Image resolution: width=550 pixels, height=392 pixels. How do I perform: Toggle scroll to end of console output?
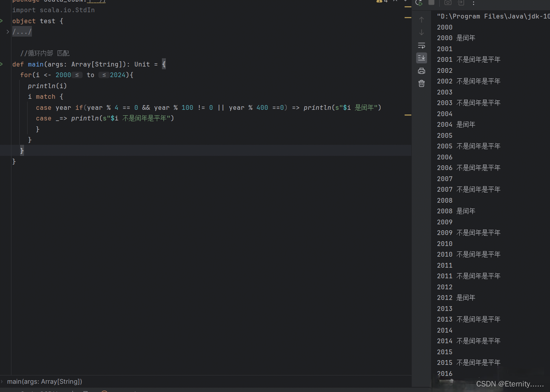pyautogui.click(x=422, y=58)
